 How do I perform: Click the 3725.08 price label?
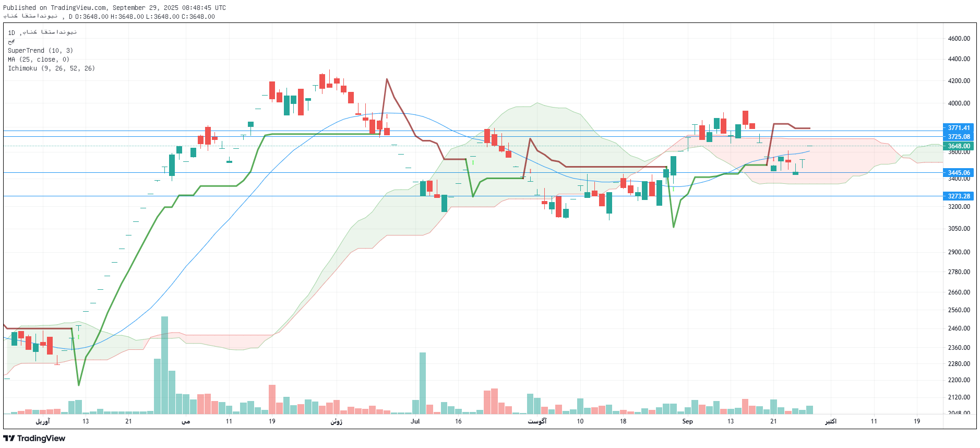click(x=958, y=137)
